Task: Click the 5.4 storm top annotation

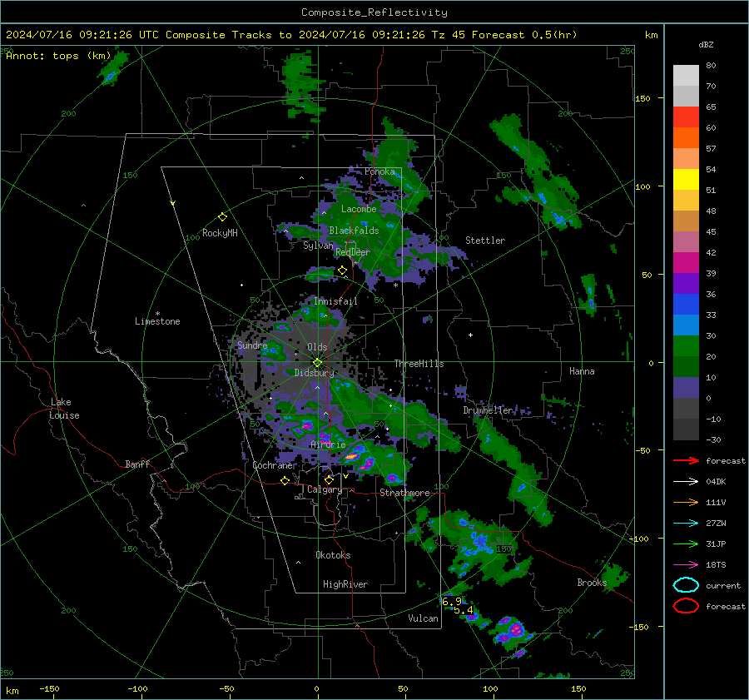Action: [464, 610]
